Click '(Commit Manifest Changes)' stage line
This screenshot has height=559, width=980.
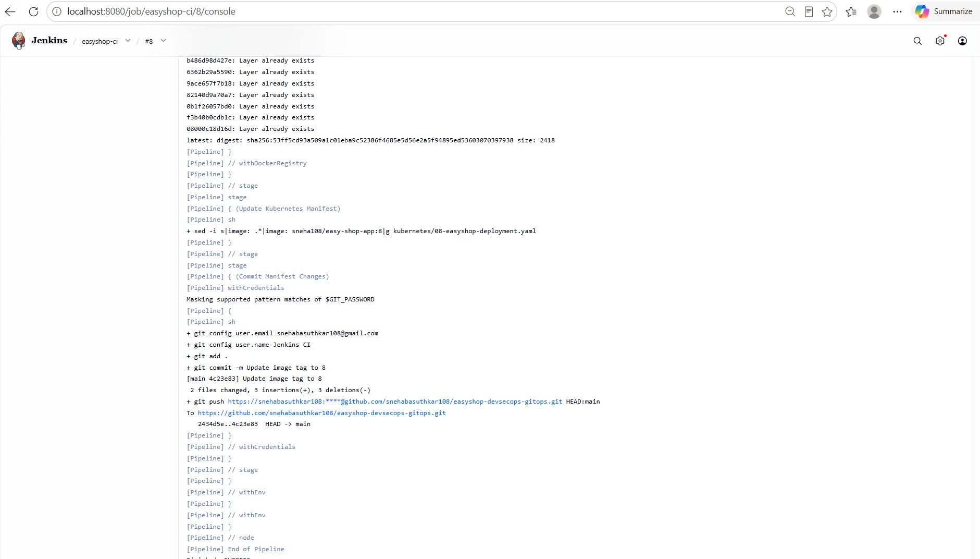tap(257, 276)
